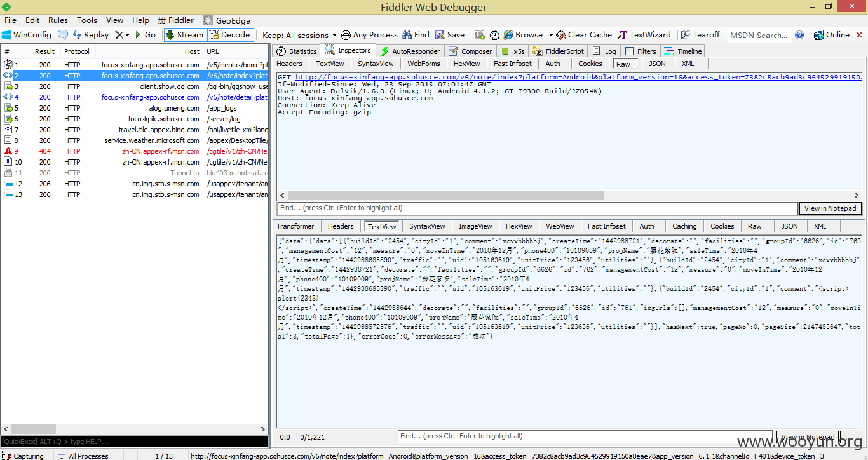Launch browser via Browse button
The width and height of the screenshot is (868, 460).
pos(523,35)
